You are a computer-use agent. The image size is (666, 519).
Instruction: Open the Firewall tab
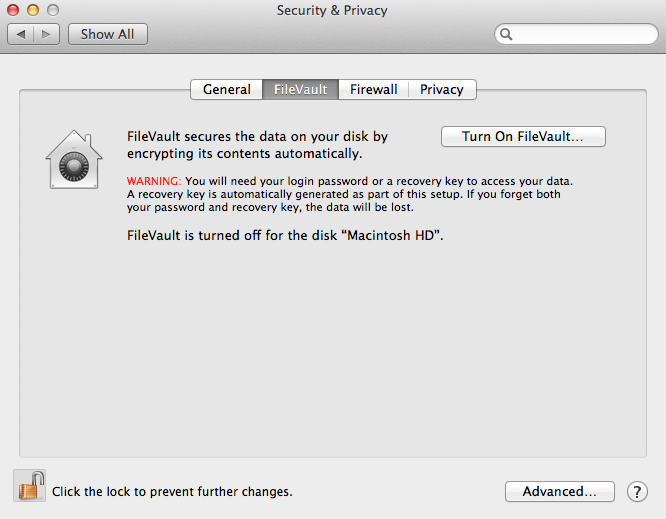(x=374, y=89)
